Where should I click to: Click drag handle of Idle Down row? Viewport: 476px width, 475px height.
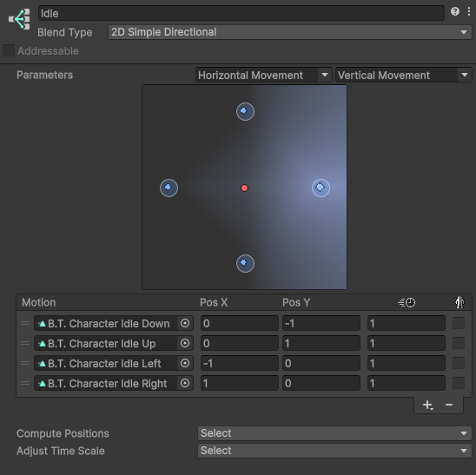(x=25, y=323)
